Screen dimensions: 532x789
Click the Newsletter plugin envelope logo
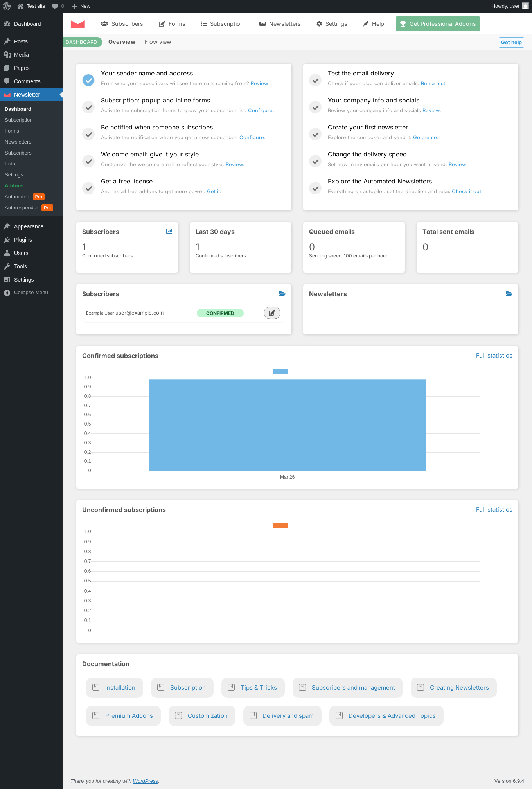click(78, 24)
